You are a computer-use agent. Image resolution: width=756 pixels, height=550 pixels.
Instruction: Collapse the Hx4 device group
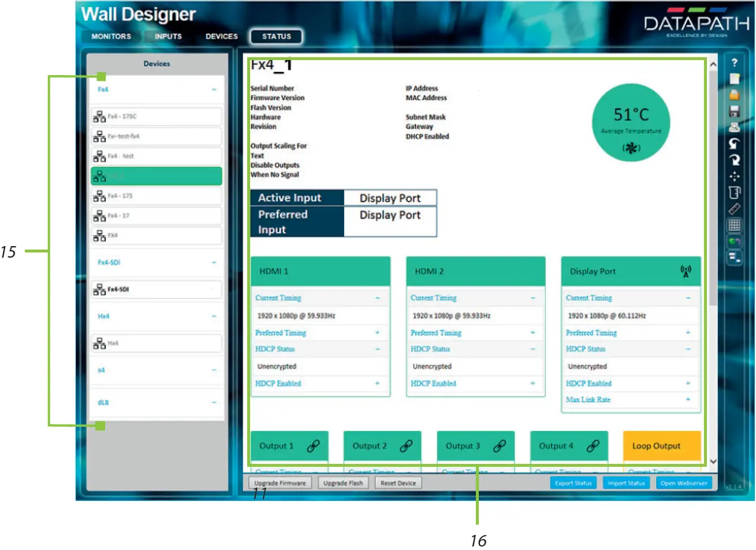point(214,317)
